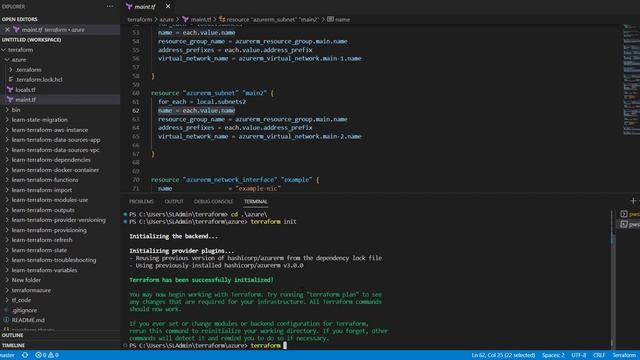
Task: Click the name breadcrumb segment
Action: 338,20
